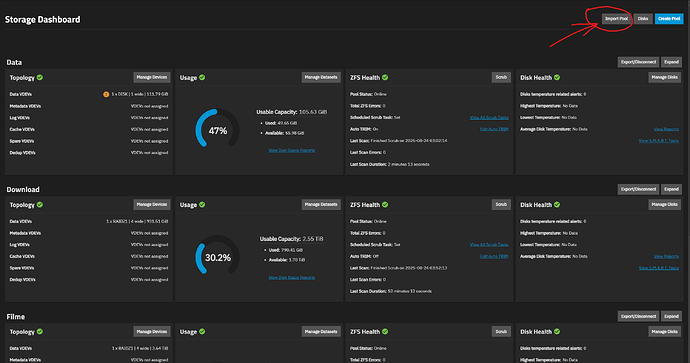
Task: Manage Disks for Data pool
Action: click(664, 77)
